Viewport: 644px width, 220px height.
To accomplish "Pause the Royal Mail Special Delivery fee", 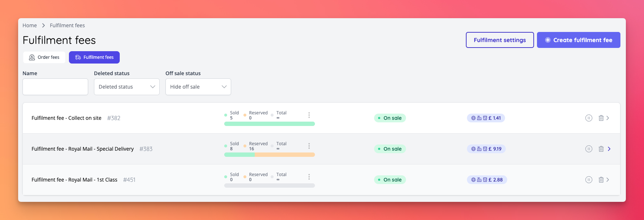I will [589, 149].
